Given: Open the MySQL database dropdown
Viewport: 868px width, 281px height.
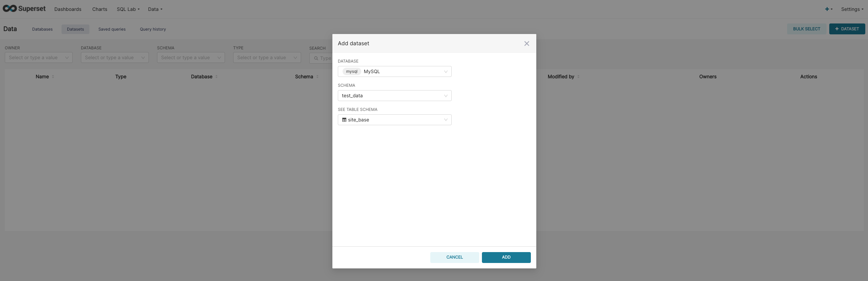Looking at the screenshot, I should (x=395, y=71).
